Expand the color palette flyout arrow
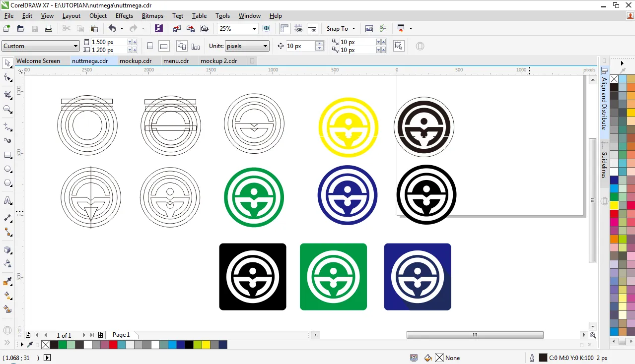Viewport: 635px width, 364px height. pos(622,63)
